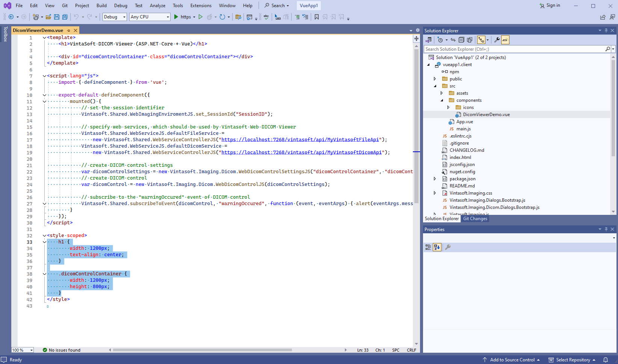618x364 pixels.
Task: Open the MyVintasoftFileApi localhost link in code
Action: [x=300, y=140]
